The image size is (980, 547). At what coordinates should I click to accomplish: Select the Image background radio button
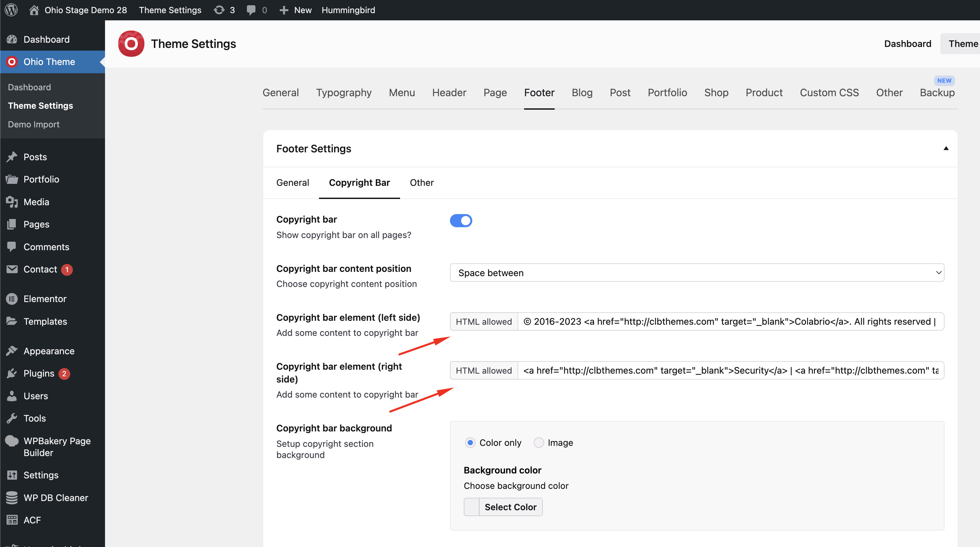click(x=538, y=442)
